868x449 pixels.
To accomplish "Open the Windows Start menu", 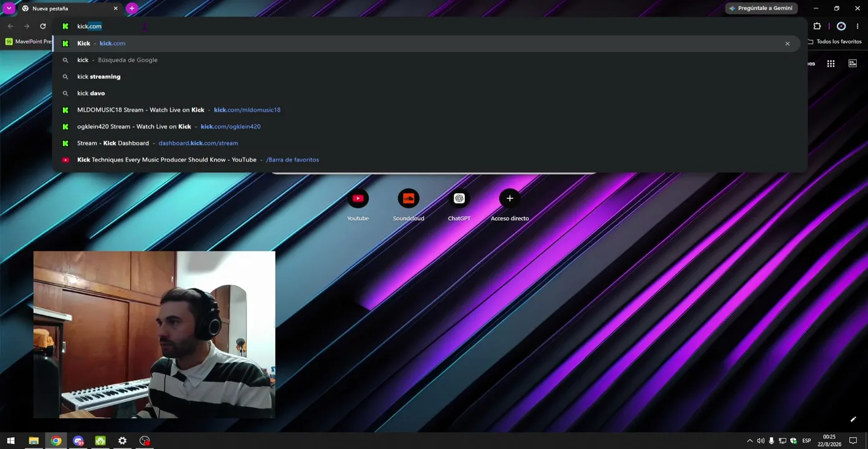I will pos(11,441).
